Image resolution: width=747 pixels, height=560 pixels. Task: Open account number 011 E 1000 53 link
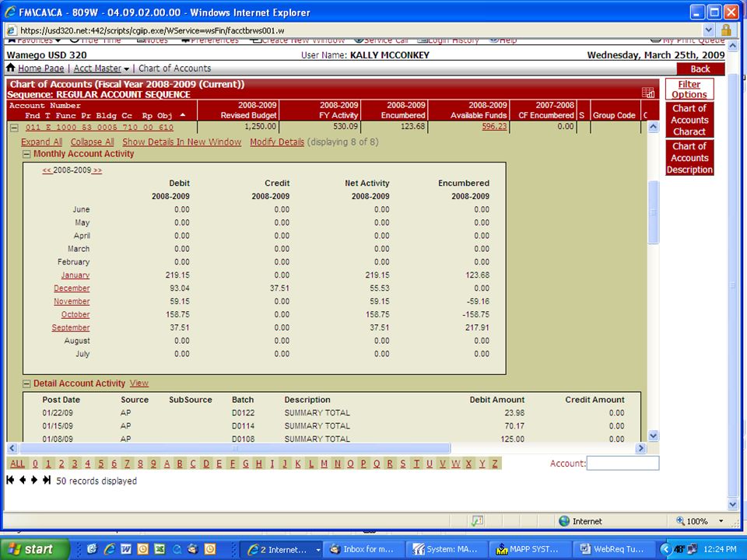(100, 128)
